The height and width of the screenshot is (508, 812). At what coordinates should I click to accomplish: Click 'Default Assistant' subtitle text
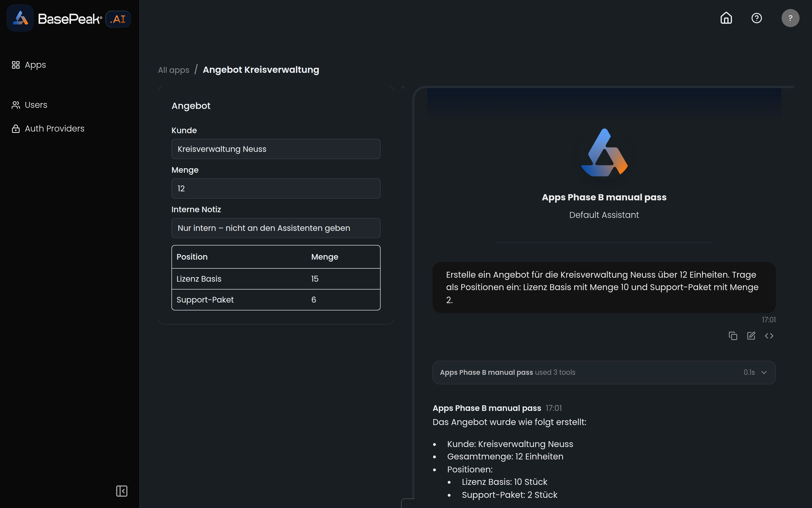pos(604,215)
